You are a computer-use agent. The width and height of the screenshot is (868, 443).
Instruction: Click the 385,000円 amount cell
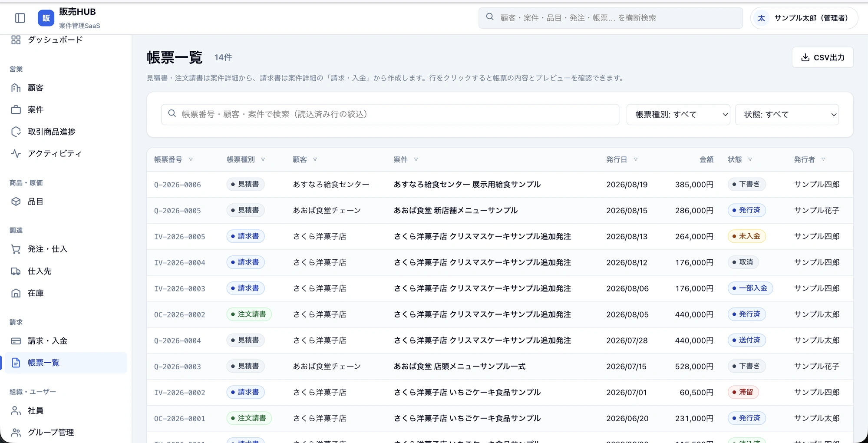pos(694,185)
